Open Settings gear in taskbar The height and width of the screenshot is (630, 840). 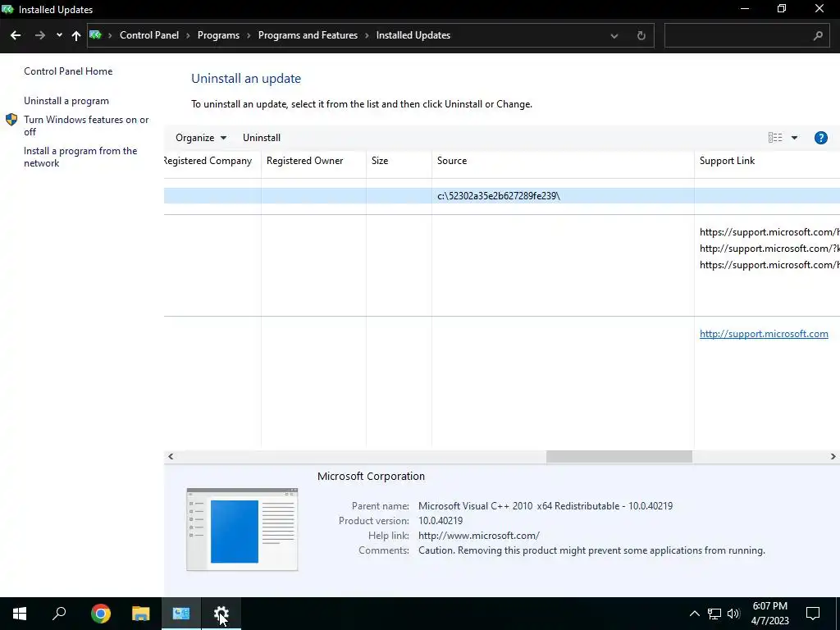click(x=221, y=614)
